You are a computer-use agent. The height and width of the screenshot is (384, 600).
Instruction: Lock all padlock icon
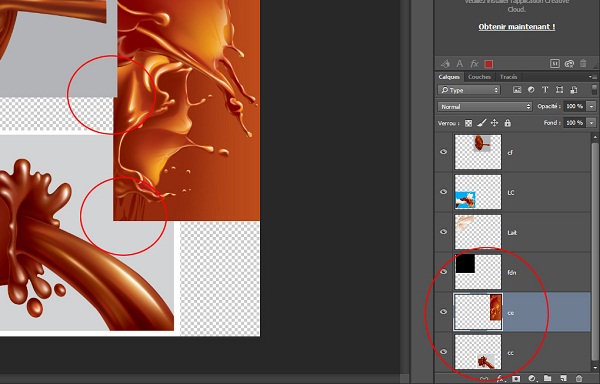click(x=507, y=123)
